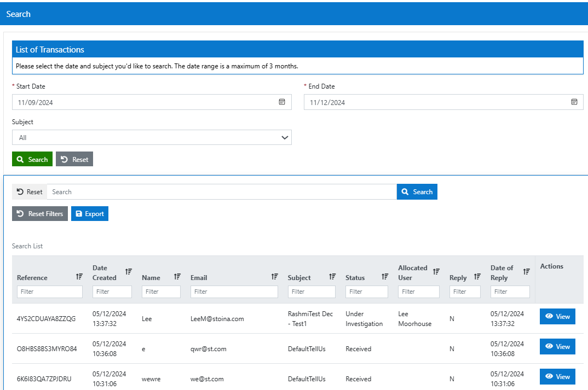Sort by Status column icon
This screenshot has height=390, width=588.
click(385, 276)
